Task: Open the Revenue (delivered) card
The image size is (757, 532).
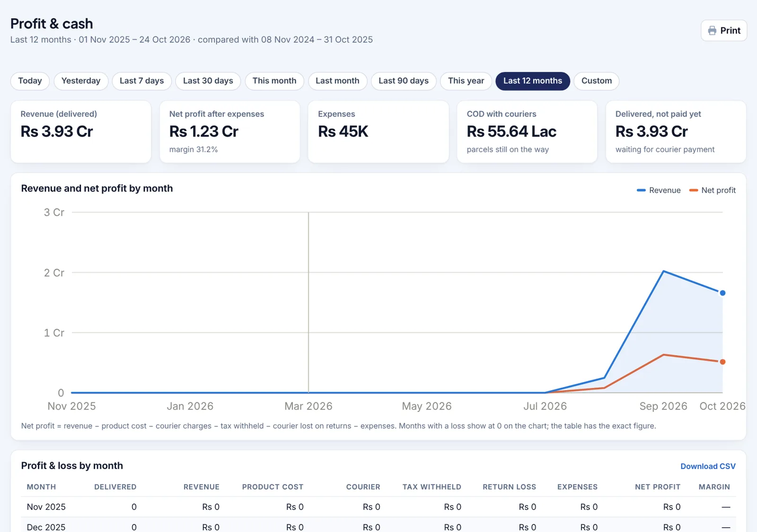Action: pos(81,131)
